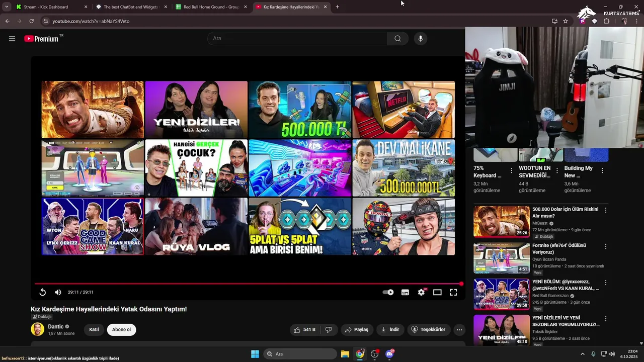Open options for the Fortnite efe764 video

606,246
